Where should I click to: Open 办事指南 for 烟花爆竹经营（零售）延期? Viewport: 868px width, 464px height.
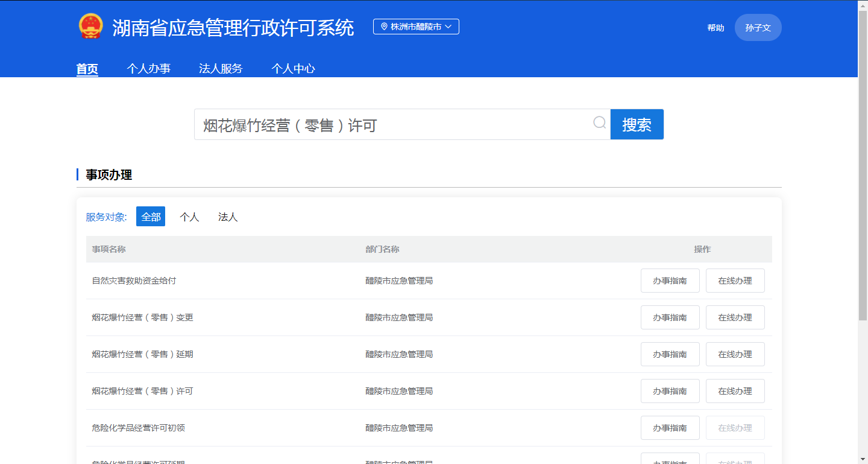(670, 354)
